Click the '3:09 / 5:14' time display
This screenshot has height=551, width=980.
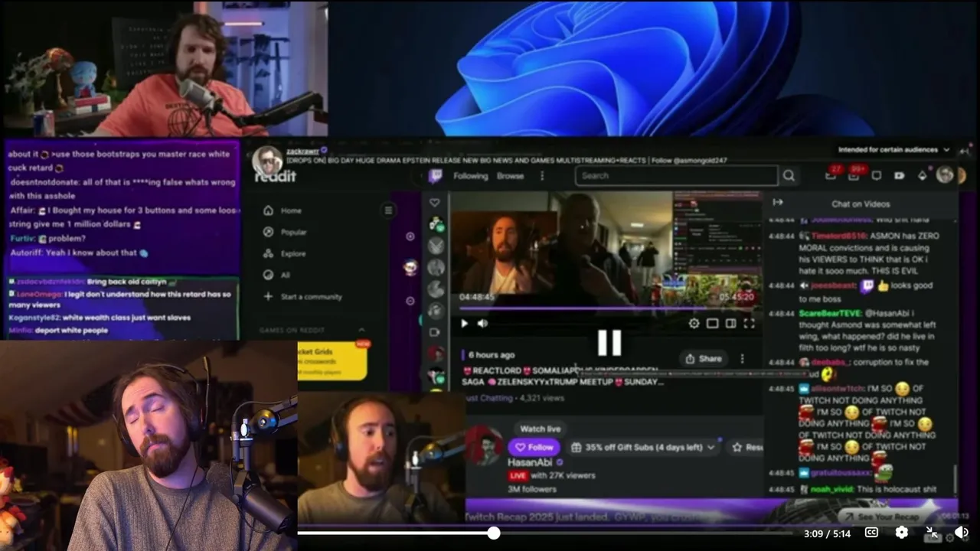pos(827,533)
